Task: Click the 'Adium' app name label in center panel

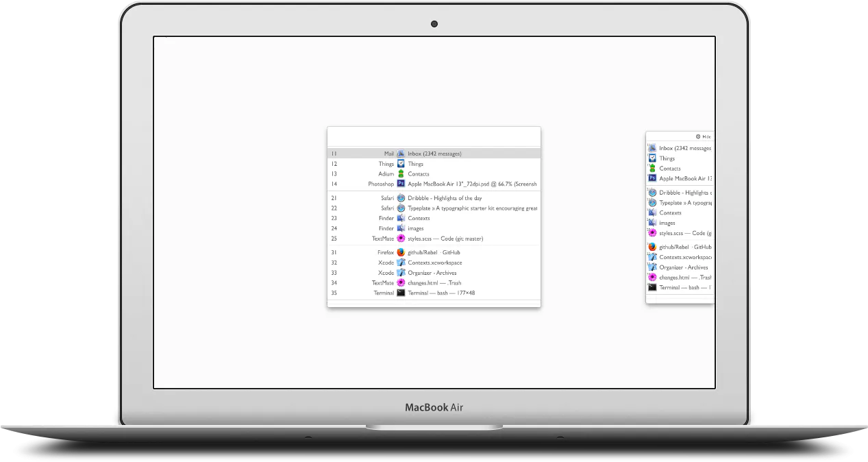Action: tap(386, 174)
